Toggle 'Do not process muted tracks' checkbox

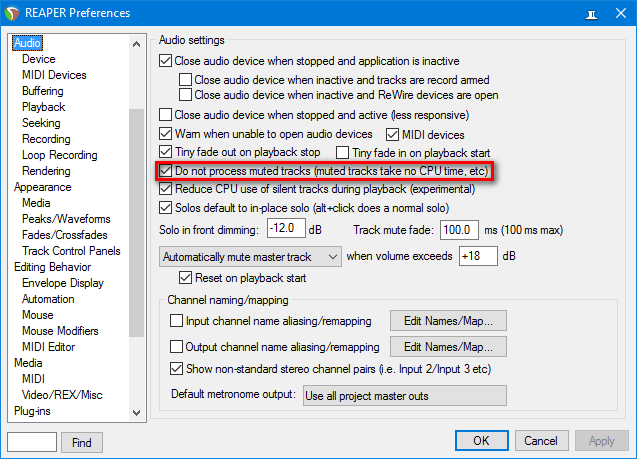click(167, 171)
